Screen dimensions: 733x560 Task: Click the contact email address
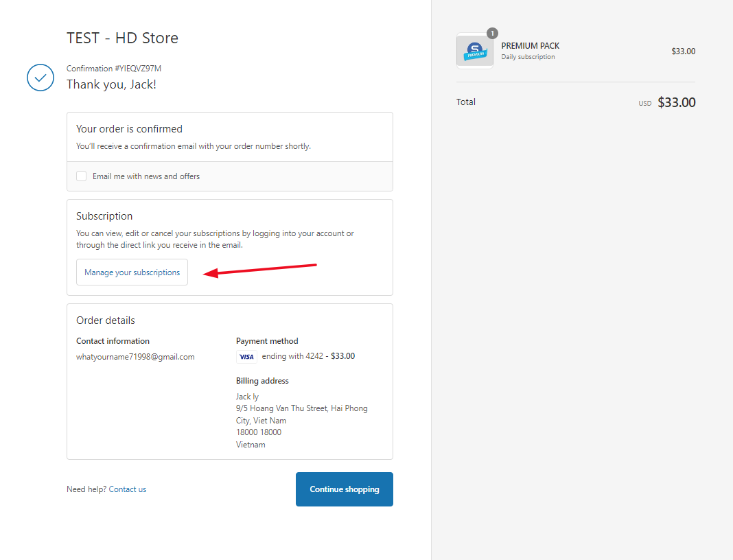135,357
